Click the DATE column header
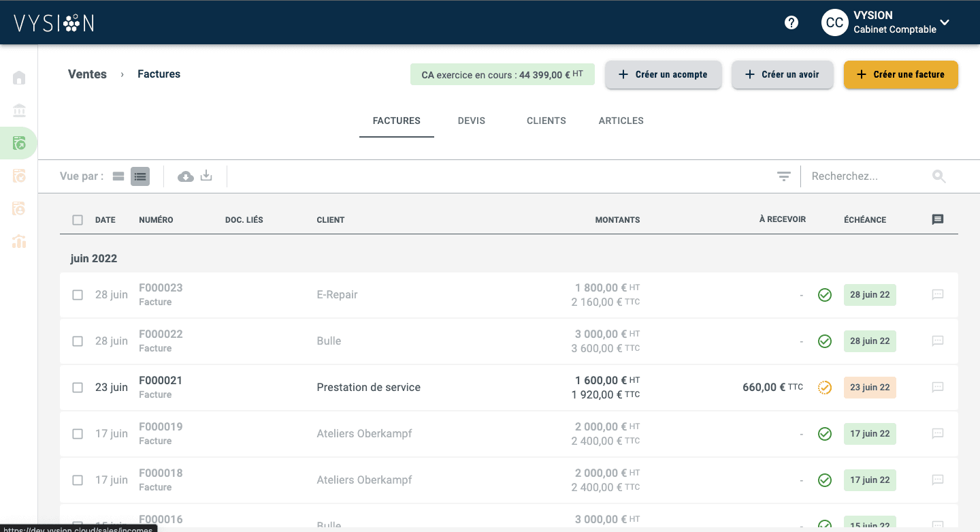The width and height of the screenshot is (980, 532). point(105,220)
